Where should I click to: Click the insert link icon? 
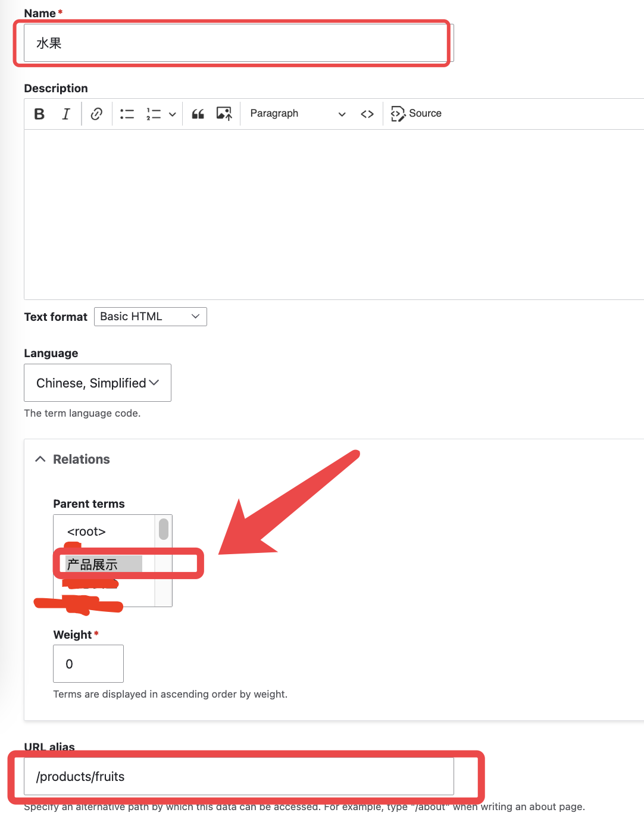point(96,114)
